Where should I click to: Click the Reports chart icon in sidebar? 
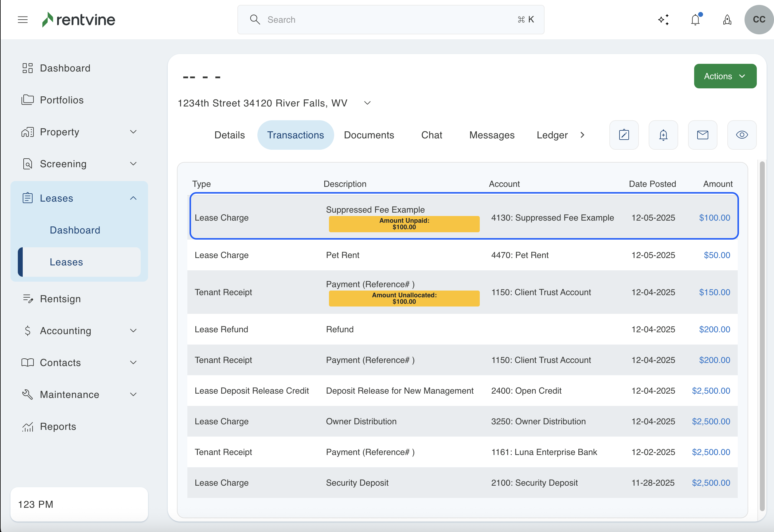tap(28, 427)
